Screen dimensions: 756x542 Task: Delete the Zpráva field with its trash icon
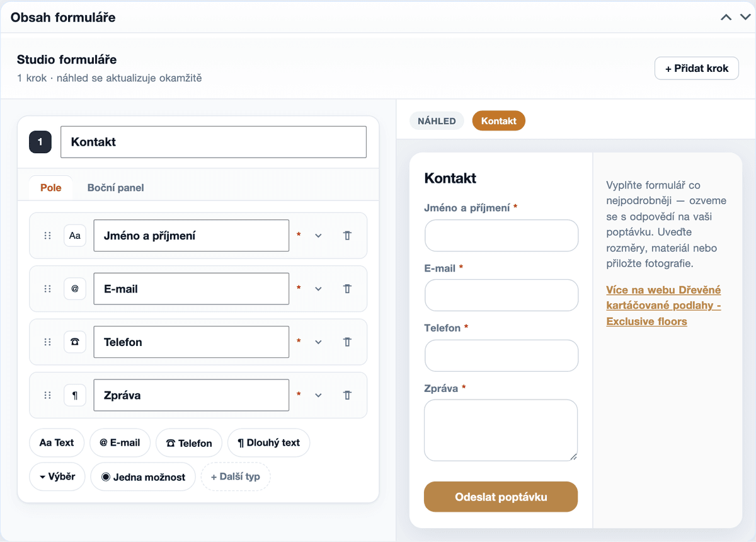point(347,395)
